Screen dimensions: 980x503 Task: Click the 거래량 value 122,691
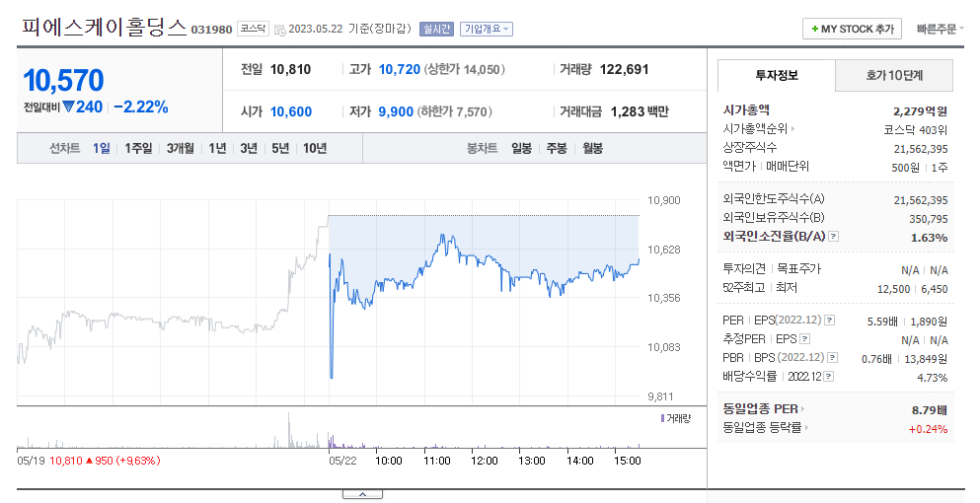tap(624, 69)
